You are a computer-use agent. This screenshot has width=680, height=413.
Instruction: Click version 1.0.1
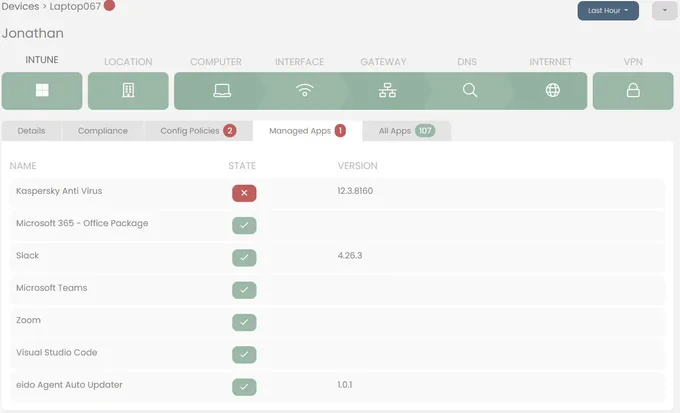[x=345, y=385]
